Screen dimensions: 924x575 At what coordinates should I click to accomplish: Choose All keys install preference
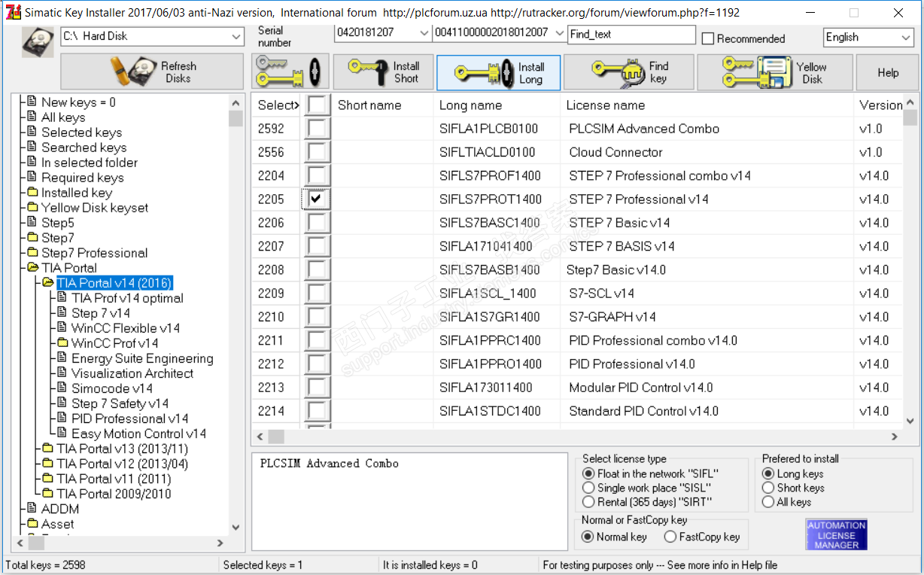point(768,501)
